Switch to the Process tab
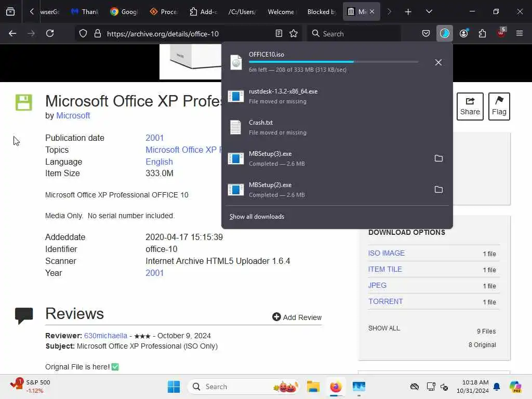Screen dimensions: 532x399 coord(164,12)
